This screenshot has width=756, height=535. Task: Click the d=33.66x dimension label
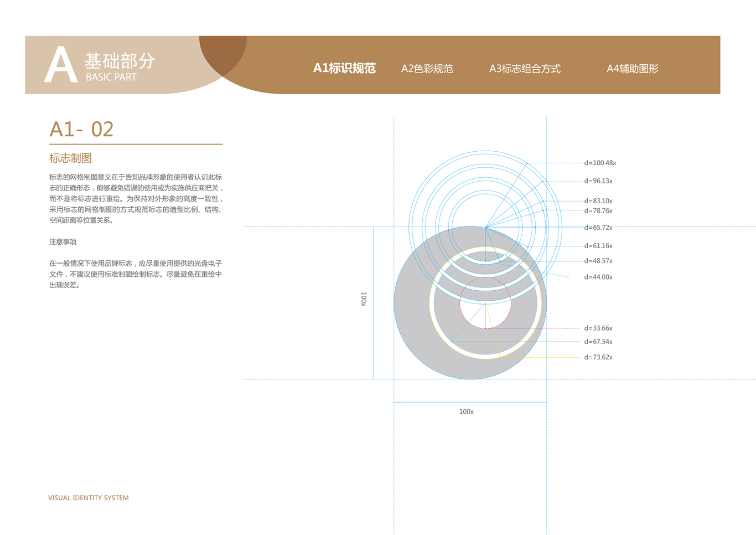[598, 328]
